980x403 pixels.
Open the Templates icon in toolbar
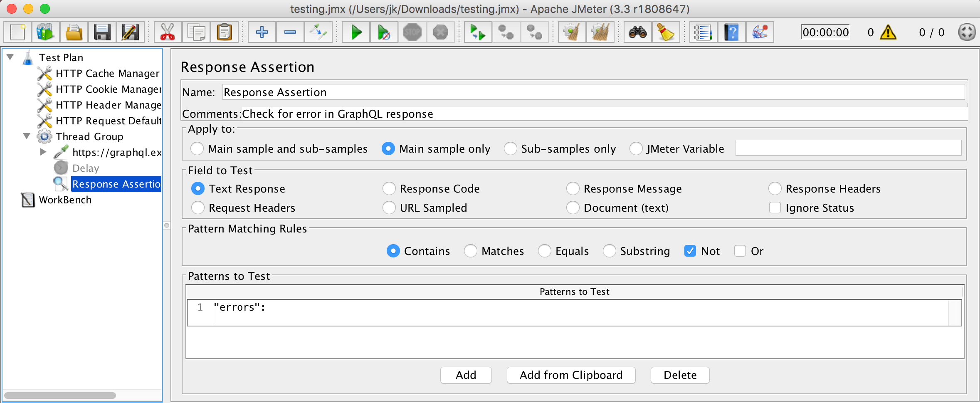pos(45,32)
